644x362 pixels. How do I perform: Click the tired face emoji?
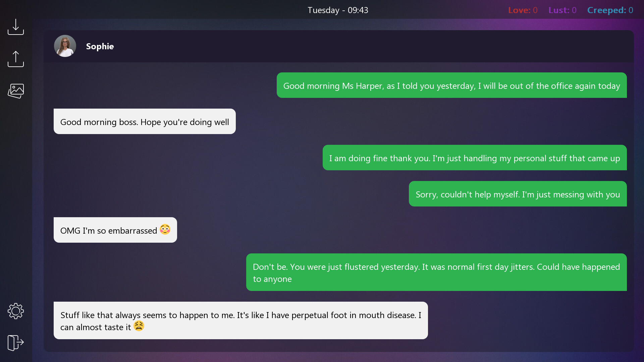(x=139, y=326)
